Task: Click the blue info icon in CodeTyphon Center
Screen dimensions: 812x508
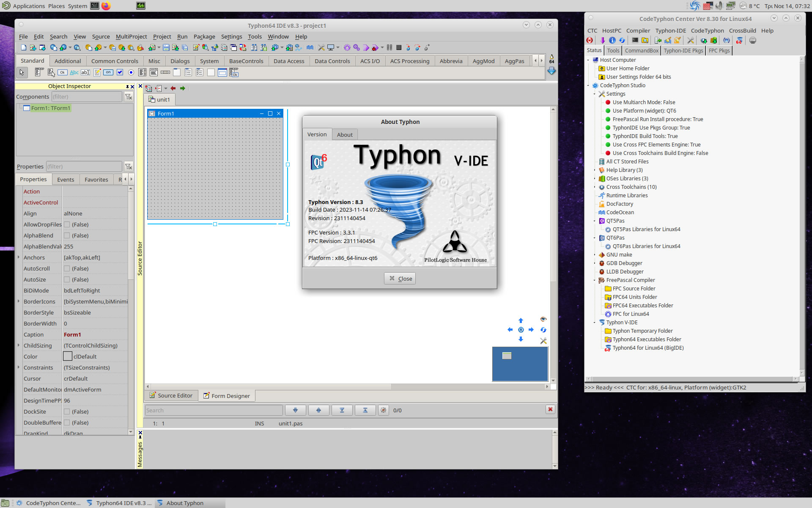Action: (x=612, y=40)
